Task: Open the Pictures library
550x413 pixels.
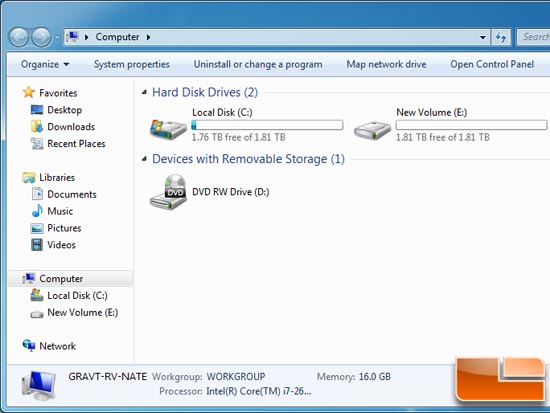Action: point(64,228)
